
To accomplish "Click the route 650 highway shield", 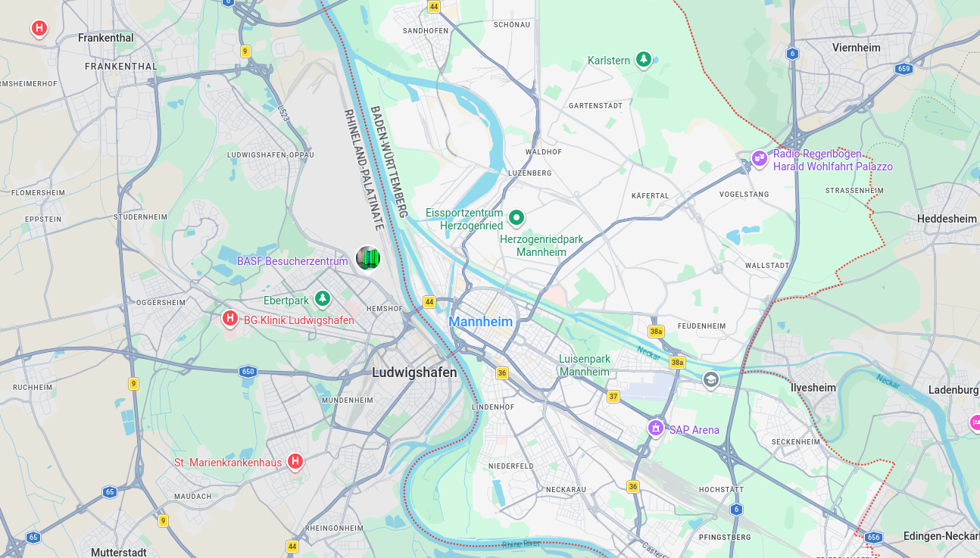I will tap(248, 372).
